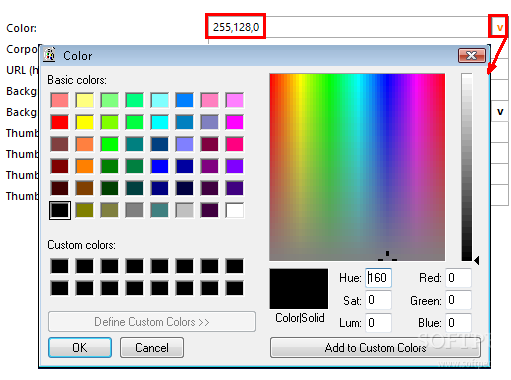Select the olive basic color swatch

click(85, 210)
